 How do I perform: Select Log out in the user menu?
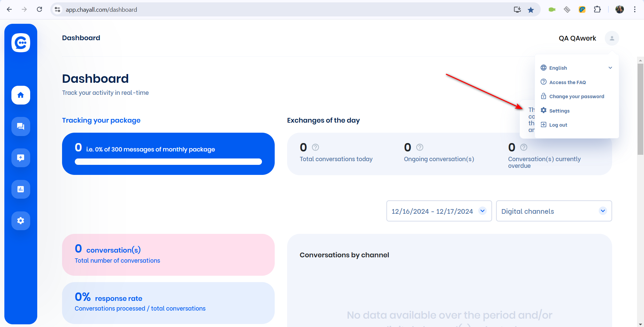tap(554, 125)
